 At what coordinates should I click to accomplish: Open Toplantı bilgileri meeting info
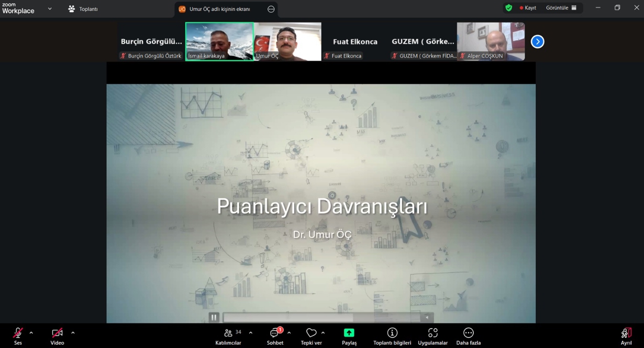click(392, 335)
